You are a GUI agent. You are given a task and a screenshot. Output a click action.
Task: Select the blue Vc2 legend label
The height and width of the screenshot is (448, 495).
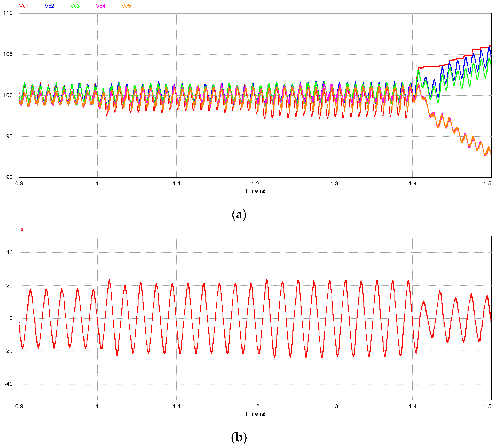[x=49, y=6]
